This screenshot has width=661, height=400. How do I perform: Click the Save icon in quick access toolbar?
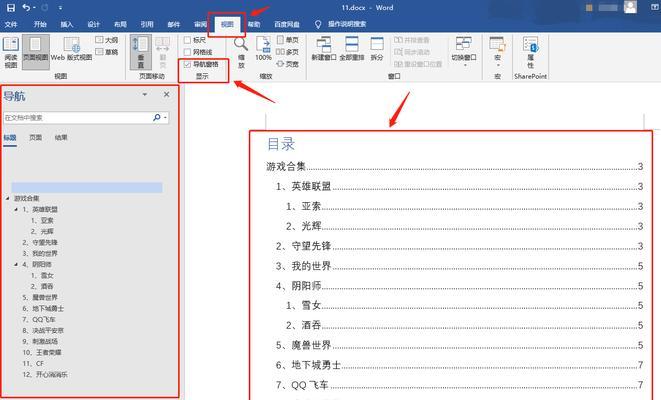11,8
